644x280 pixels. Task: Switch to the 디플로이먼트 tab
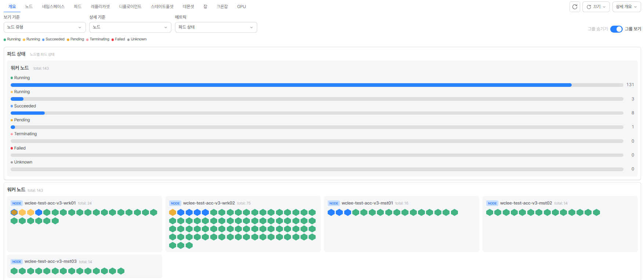(130, 7)
